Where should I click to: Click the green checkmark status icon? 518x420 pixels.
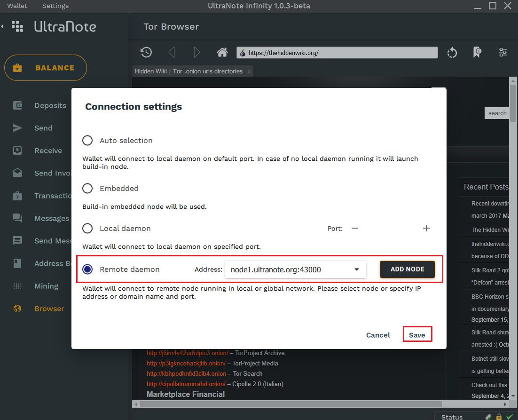pos(510,417)
